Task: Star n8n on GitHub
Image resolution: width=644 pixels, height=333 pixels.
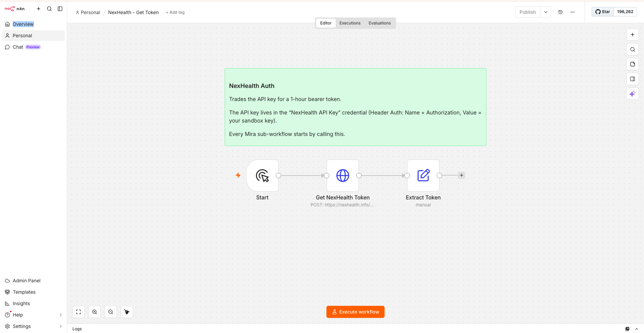Action: click(603, 12)
